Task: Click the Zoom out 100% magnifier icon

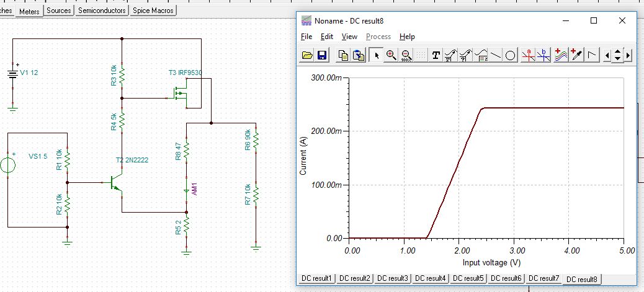Action: 406,55
